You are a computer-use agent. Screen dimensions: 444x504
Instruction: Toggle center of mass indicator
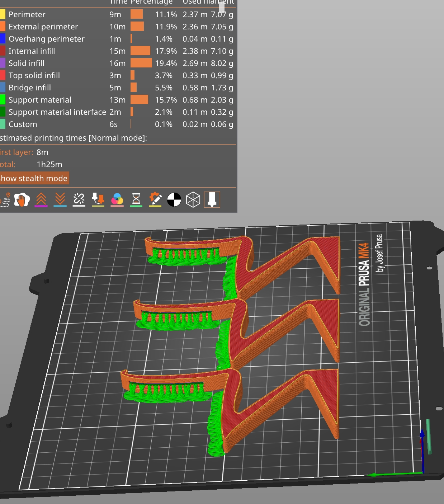click(175, 200)
